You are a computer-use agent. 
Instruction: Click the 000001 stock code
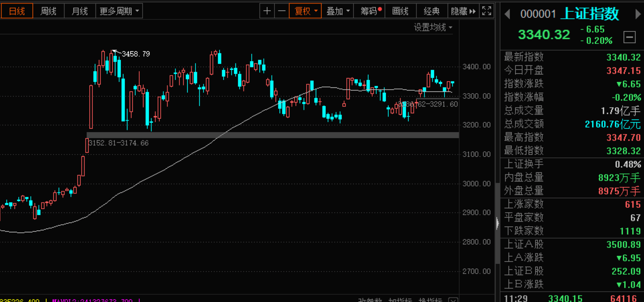[x=538, y=14]
